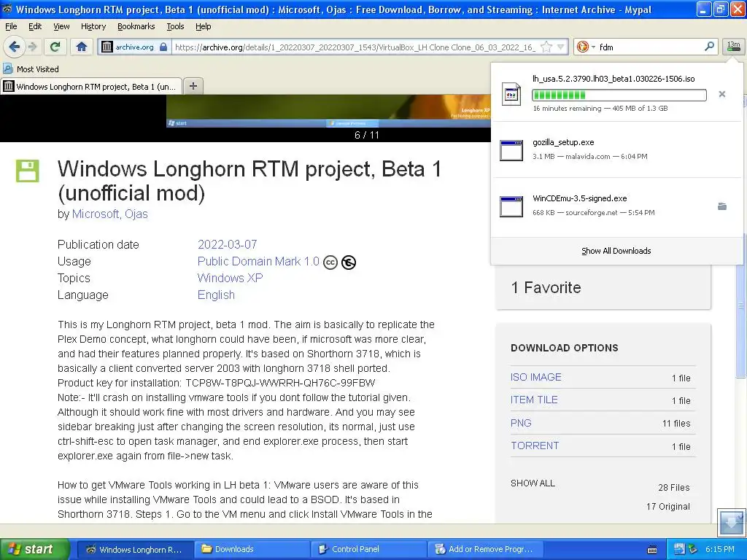Open containing folder for WinCDEmu download
Screen dimensions: 747x560
[722, 206]
